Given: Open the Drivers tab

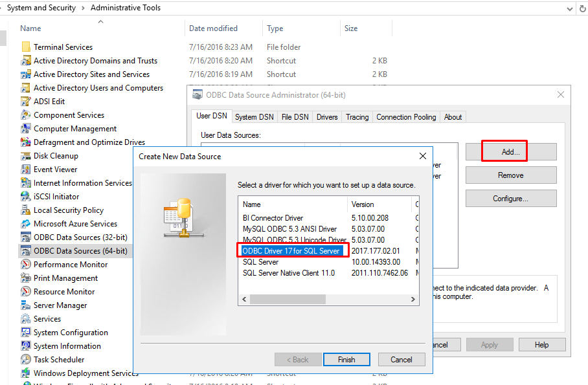Looking at the screenshot, I should tap(327, 117).
